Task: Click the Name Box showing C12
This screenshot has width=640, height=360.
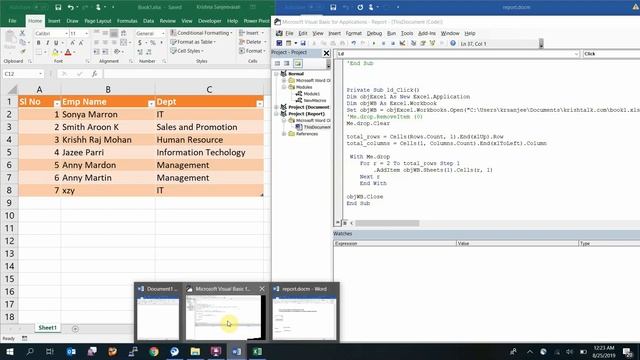Action: [x=22, y=74]
